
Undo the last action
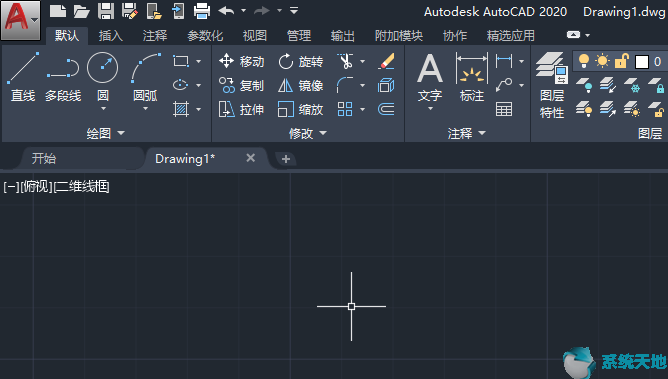(226, 11)
